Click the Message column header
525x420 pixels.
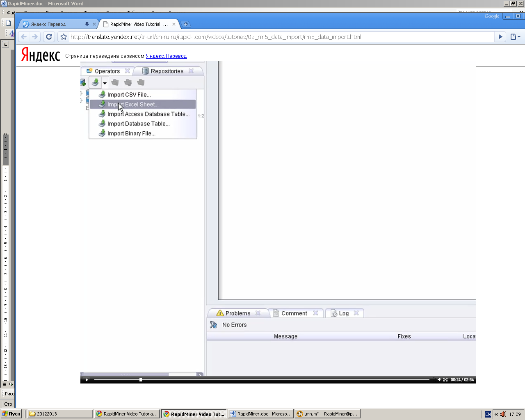pyautogui.click(x=286, y=336)
